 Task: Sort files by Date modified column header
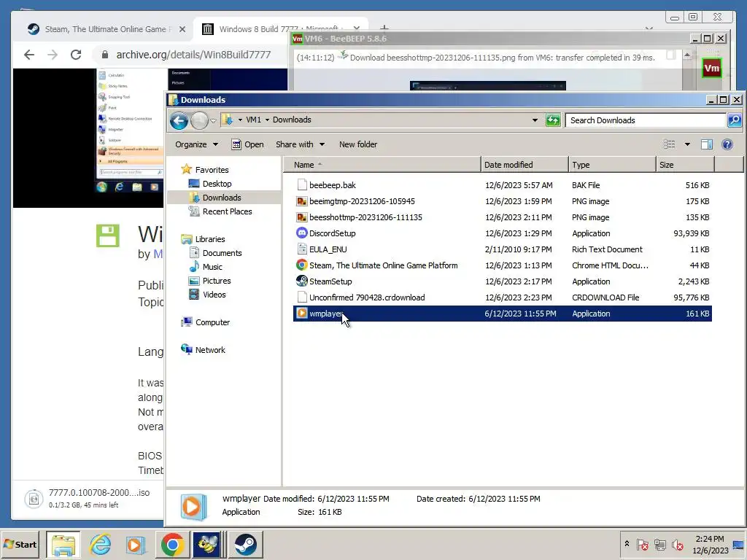pos(524,165)
